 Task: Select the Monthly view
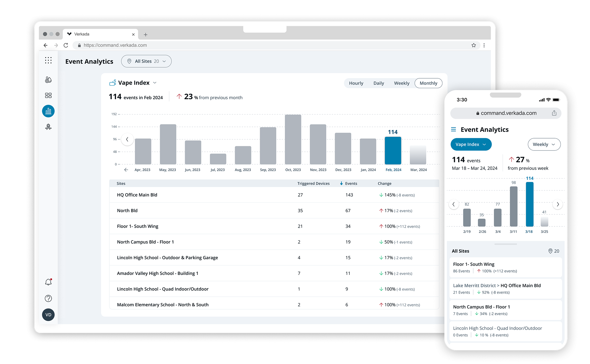coord(428,83)
